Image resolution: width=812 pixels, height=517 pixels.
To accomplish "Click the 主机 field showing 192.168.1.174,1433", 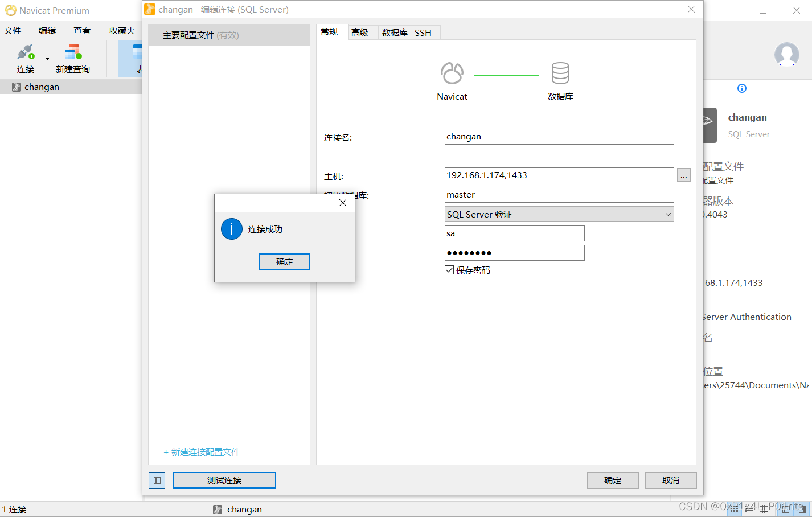I will point(559,175).
